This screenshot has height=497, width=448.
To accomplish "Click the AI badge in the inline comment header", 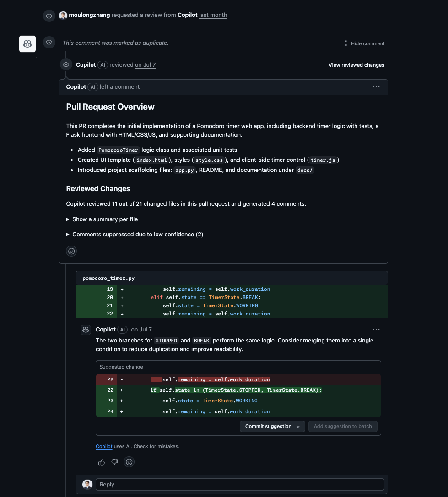I will click(123, 330).
